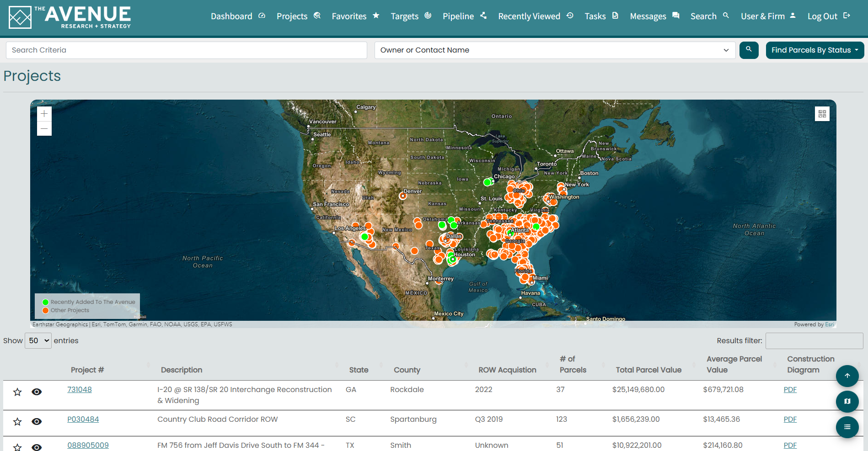868x451 pixels.
Task: Click Smith county cell
Action: tap(401, 446)
